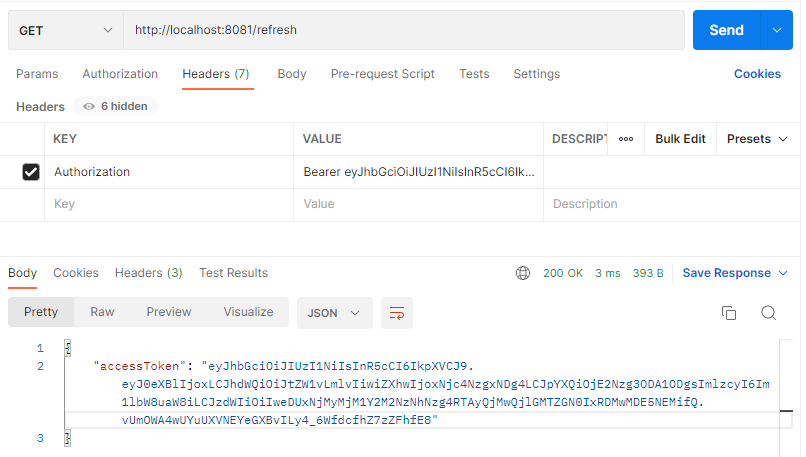Open the Pre-request Script tab
This screenshot has height=457, width=806.
pyautogui.click(x=382, y=74)
